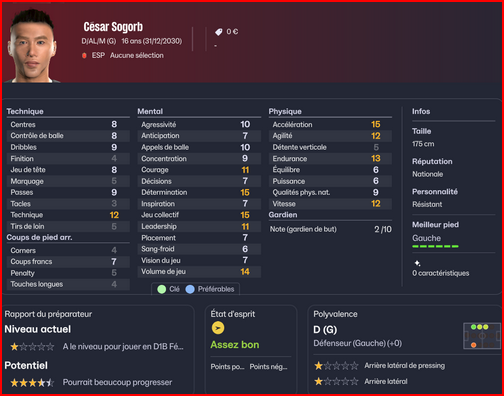Click the Gauche foot strength bar
Screen dimensions: 504x396
coord(435,246)
